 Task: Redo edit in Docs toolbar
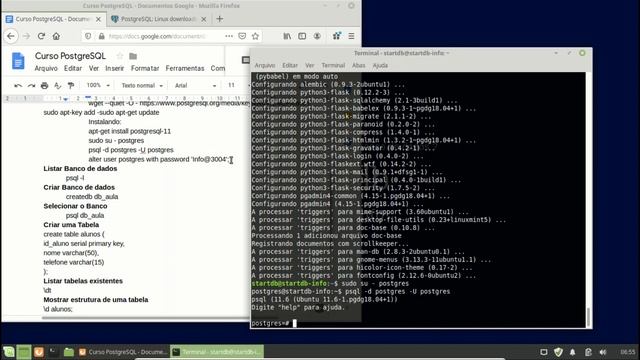pos(31,85)
